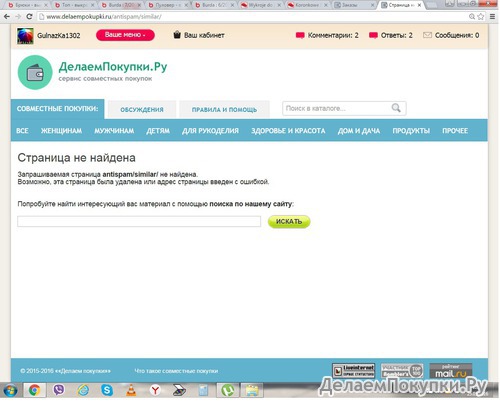Select the Женщинам category
The height and width of the screenshot is (404, 500).
61,131
